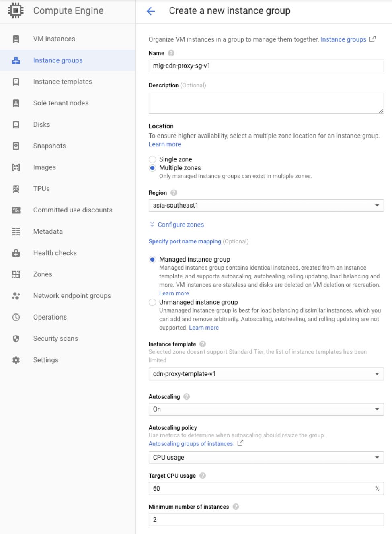Select the Multiple zones radio button
392x534 pixels.
152,168
